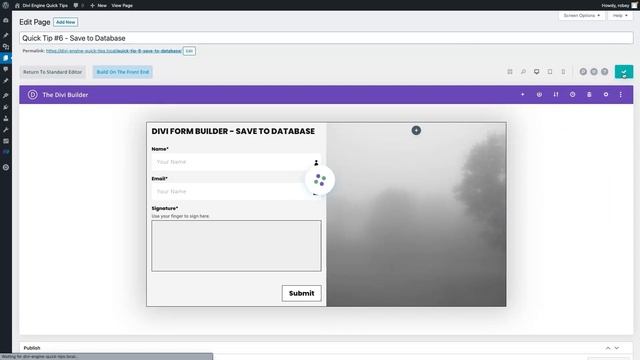Save the page with teal checkmark button
640x360 pixels.
point(624,72)
